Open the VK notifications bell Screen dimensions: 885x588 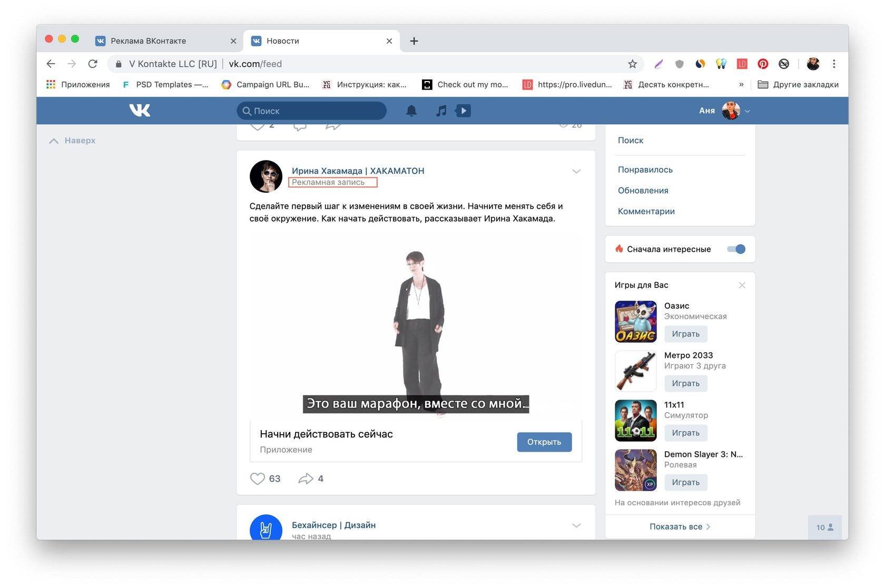pos(411,111)
